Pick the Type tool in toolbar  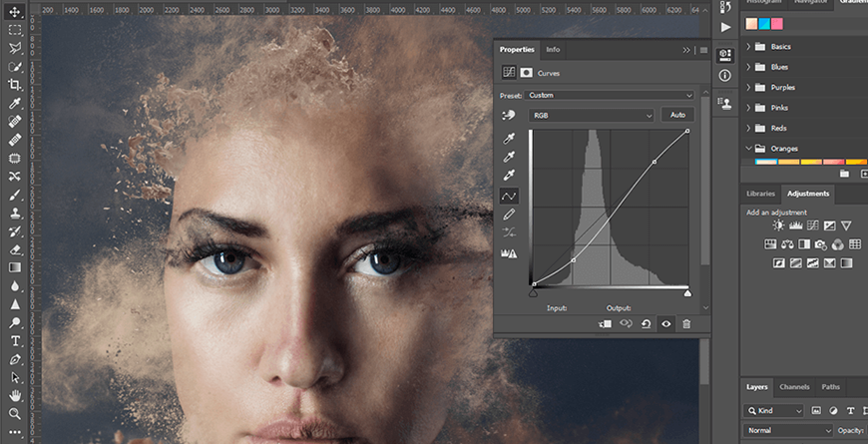(15, 341)
